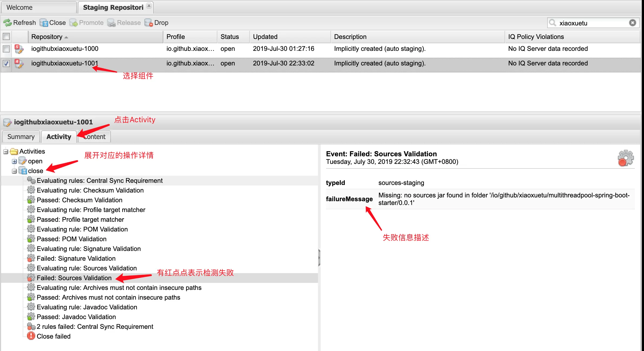
Task: Click the Promote toolbar icon
Action: pyautogui.click(x=74, y=23)
